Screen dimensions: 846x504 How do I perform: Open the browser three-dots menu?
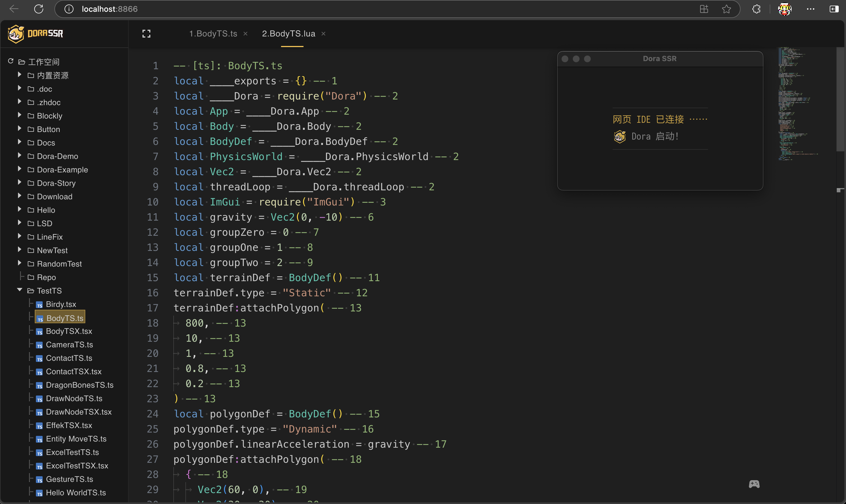[810, 9]
